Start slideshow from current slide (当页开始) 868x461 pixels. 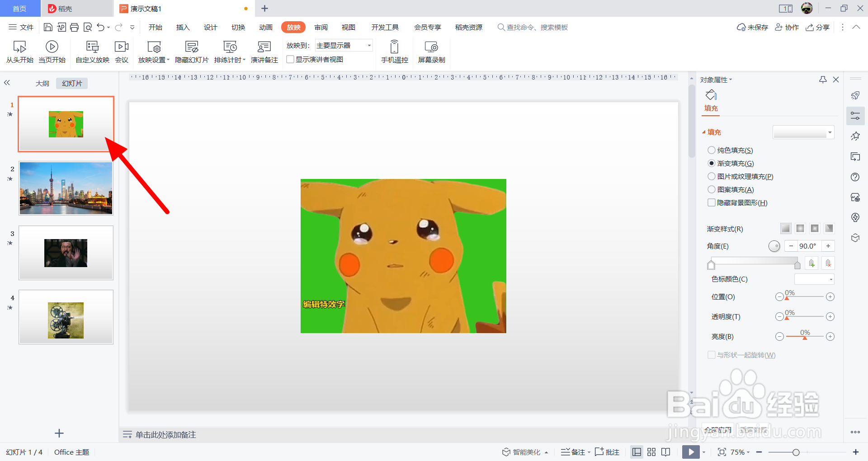coord(52,52)
